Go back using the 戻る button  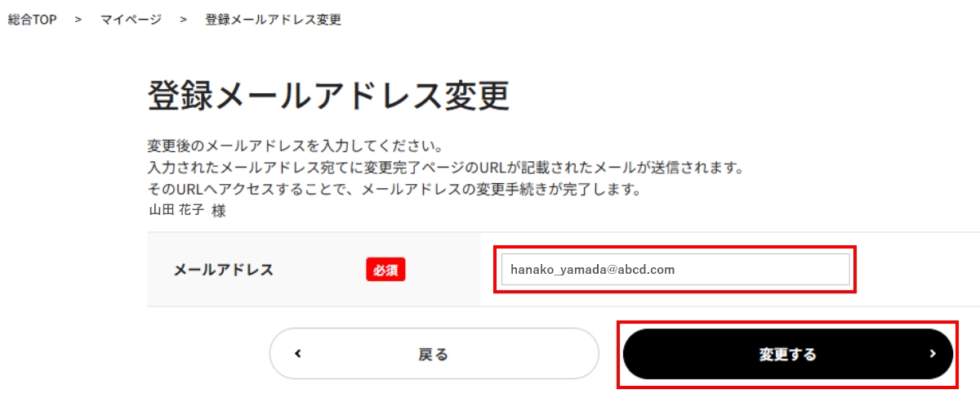click(x=434, y=354)
